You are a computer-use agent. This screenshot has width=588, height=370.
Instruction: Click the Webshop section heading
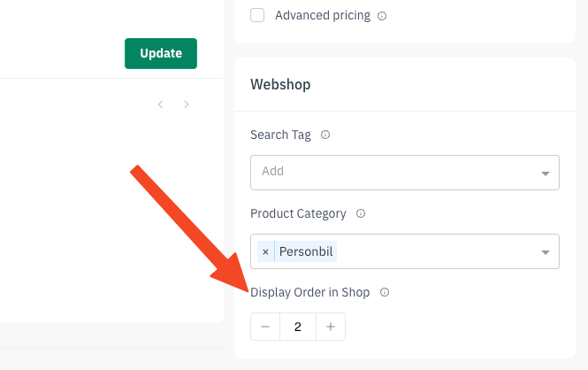280,84
